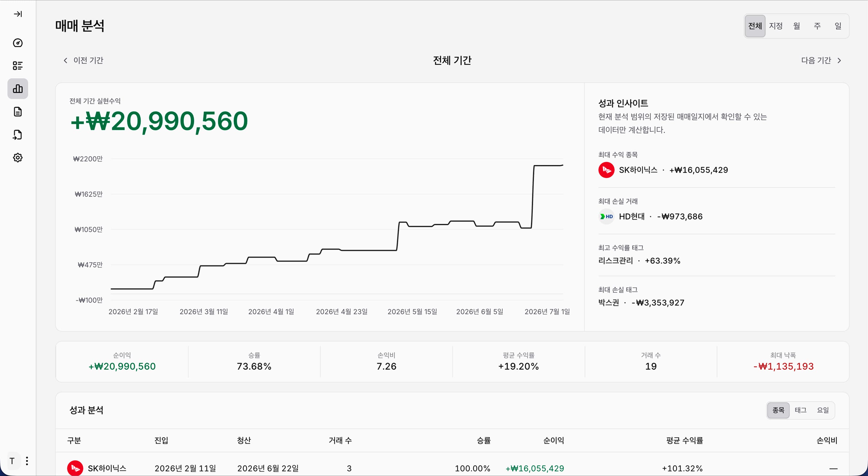
Task: Go to 이전 기간
Action: click(x=83, y=60)
